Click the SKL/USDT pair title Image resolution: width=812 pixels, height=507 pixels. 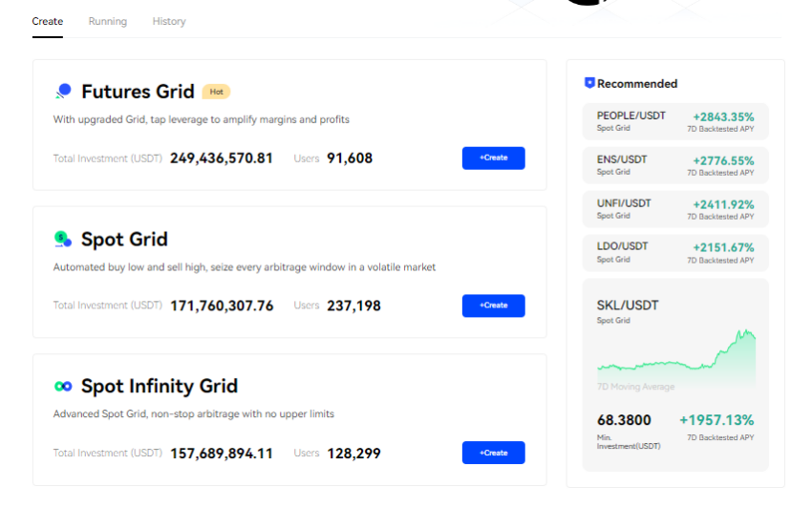pyautogui.click(x=628, y=306)
